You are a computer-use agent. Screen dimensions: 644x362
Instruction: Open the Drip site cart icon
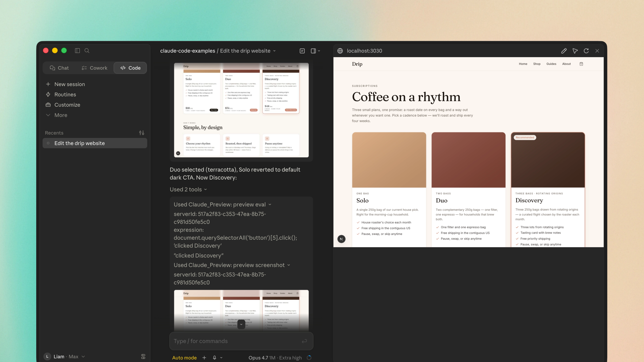581,64
